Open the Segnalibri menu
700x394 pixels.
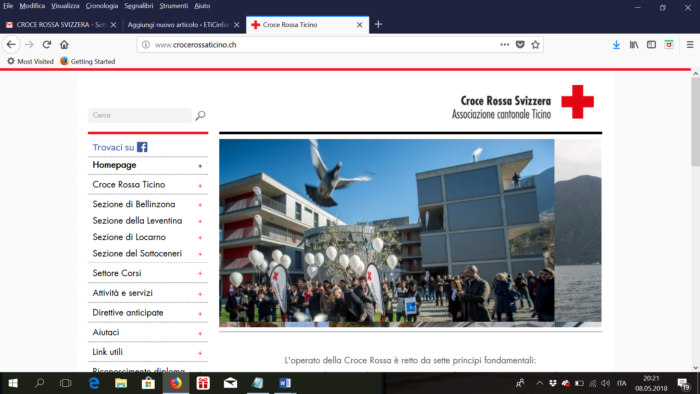pos(139,6)
